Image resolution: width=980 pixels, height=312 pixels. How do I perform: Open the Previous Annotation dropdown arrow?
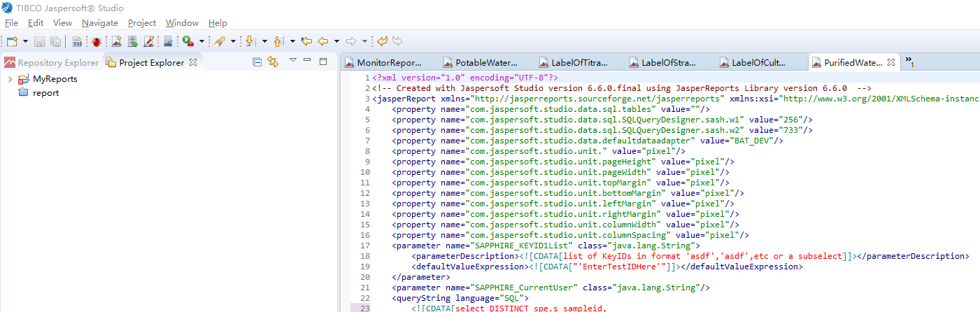coord(292,41)
